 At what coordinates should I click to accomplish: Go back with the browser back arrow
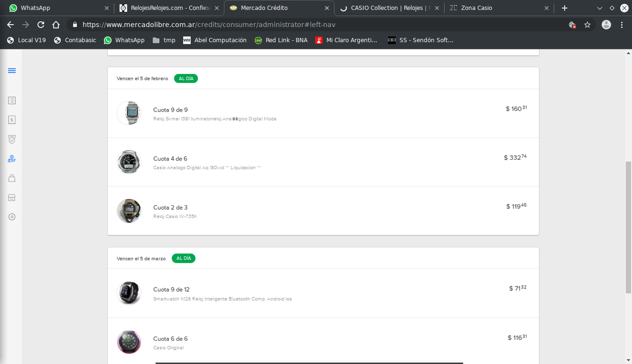pos(10,25)
